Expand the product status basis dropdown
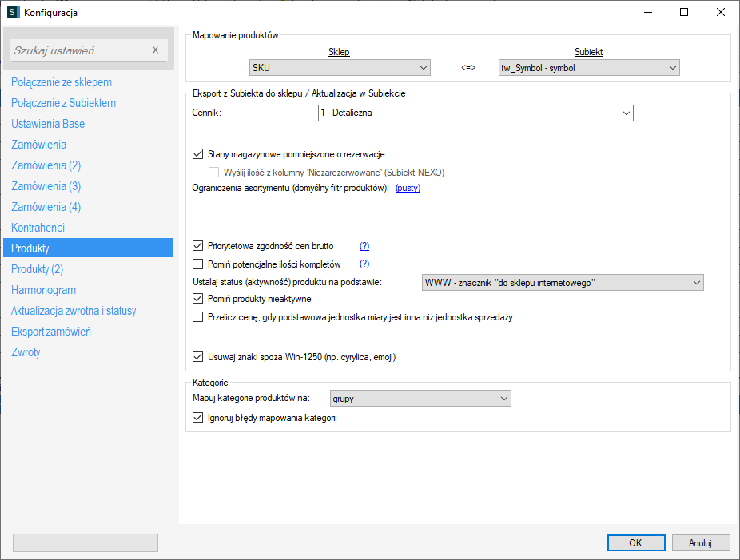 [x=562, y=282]
